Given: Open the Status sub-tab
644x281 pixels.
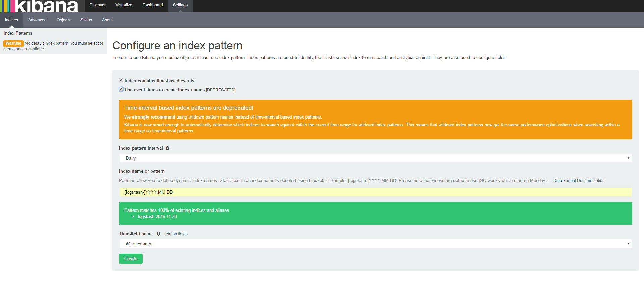Looking at the screenshot, I should point(86,20).
